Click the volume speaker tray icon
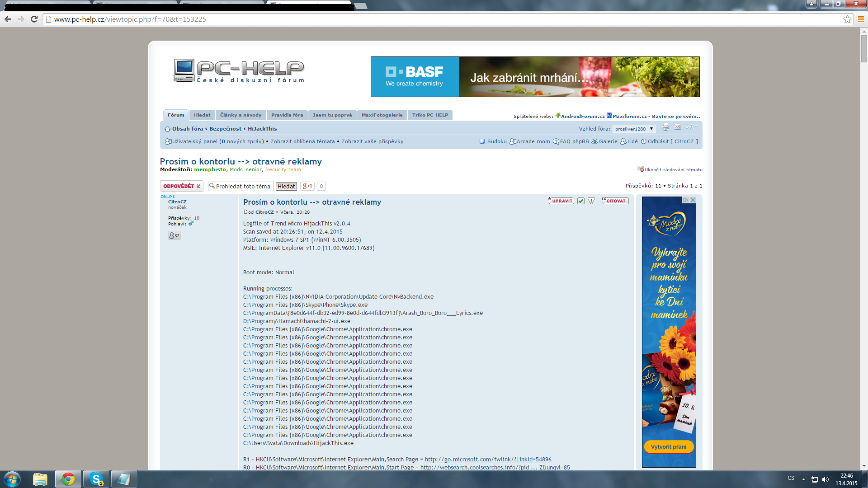Screen dimensions: 868x488 [x=826, y=479]
